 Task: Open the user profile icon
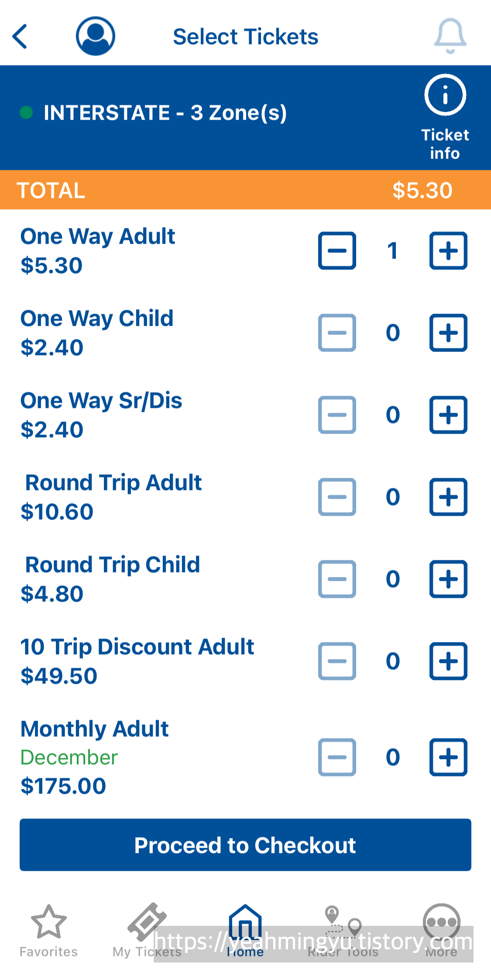click(x=96, y=36)
